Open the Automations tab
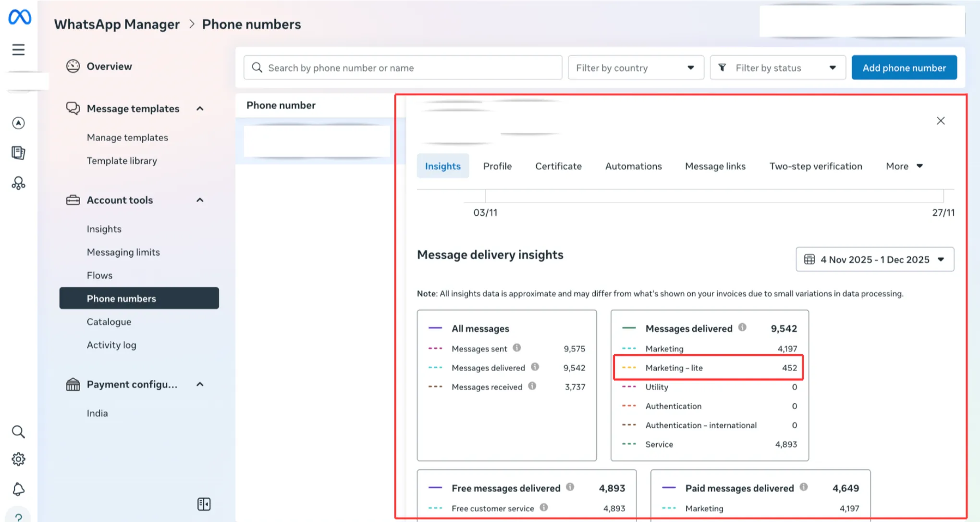The image size is (980, 522). [633, 166]
